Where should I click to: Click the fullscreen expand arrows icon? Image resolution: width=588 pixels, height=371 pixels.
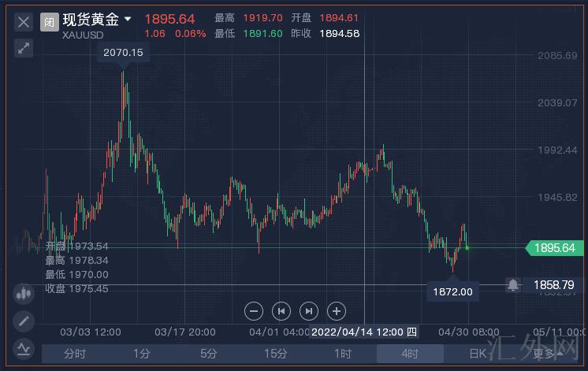(24, 48)
